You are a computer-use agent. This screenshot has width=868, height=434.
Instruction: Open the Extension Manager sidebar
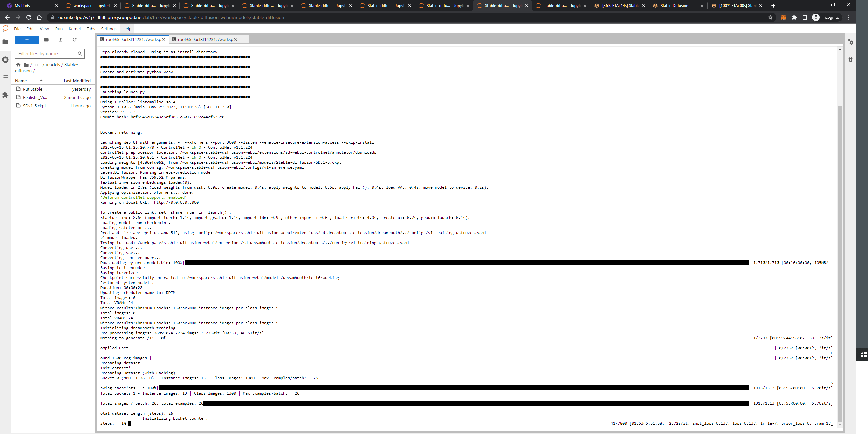coord(5,95)
